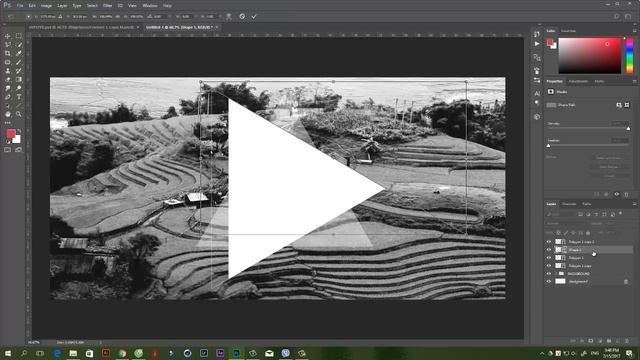
Task: Click the Density slider handle
Action: (628, 129)
